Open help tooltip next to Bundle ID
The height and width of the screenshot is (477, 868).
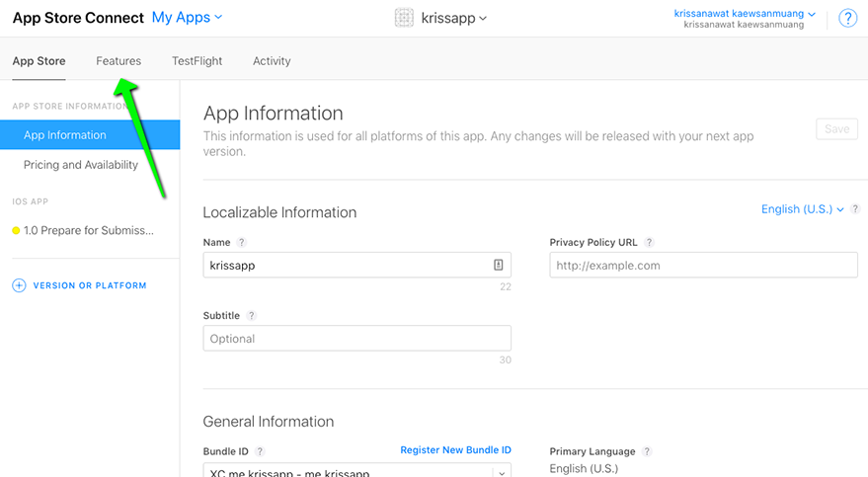pos(260,451)
